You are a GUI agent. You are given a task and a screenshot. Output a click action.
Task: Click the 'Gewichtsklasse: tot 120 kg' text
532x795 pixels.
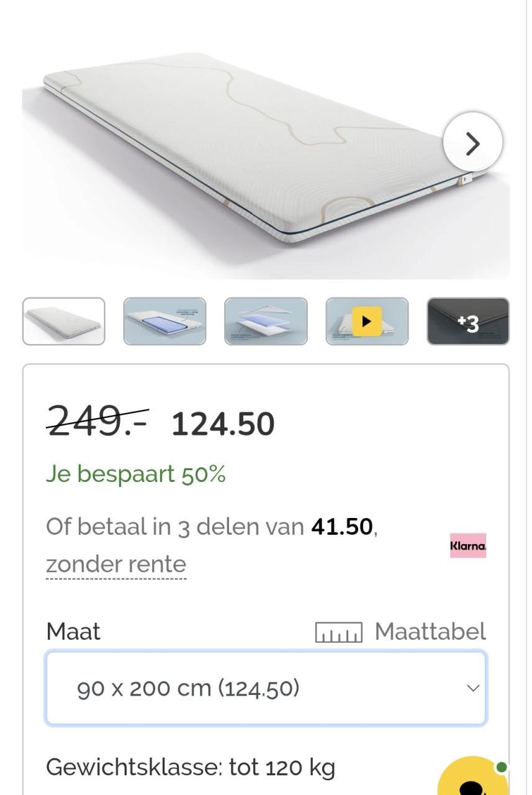191,768
